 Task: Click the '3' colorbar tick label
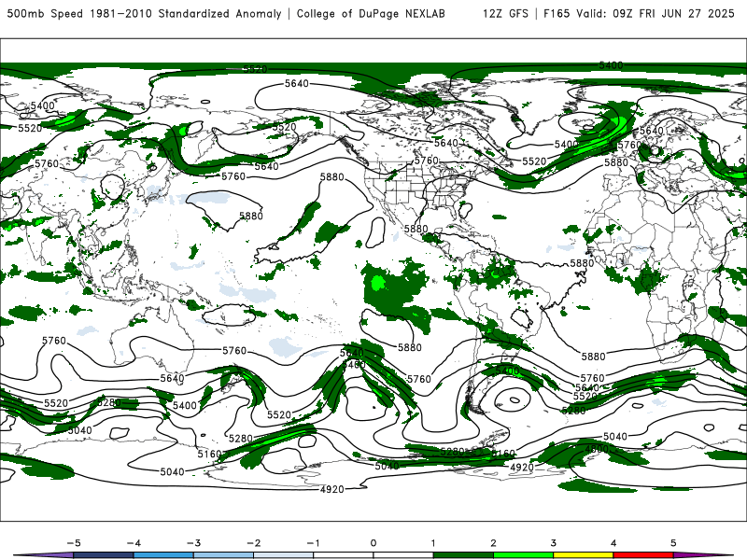tap(554, 543)
